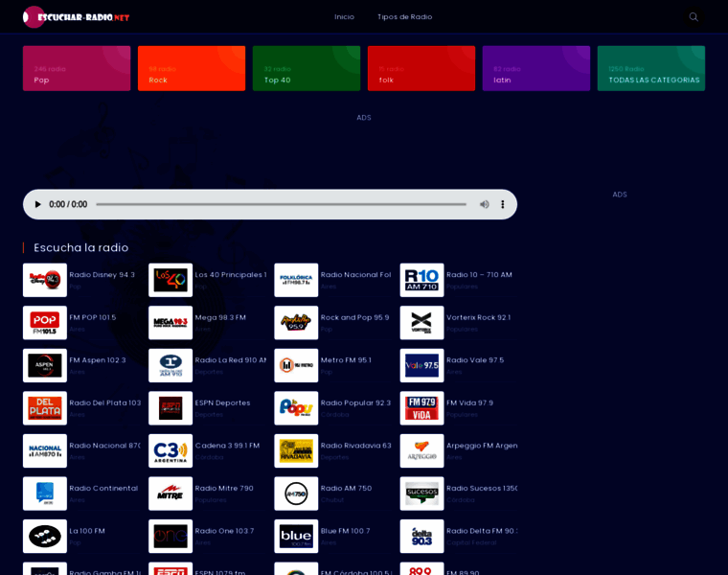Click the Escuchar-Radio.net logo
This screenshot has width=728, height=575.
coord(76,17)
